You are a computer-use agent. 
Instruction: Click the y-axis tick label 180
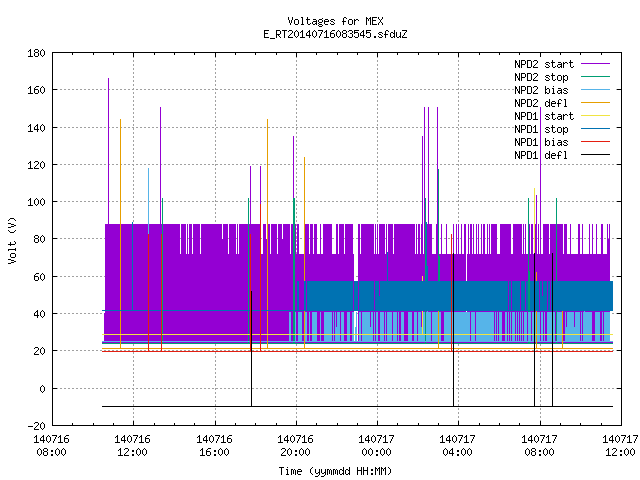coord(36,53)
